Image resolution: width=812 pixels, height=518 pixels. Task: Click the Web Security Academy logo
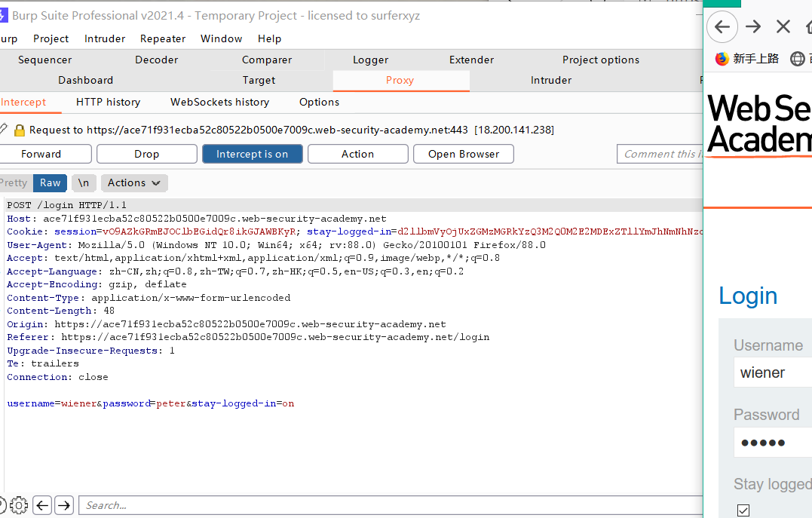(760, 124)
